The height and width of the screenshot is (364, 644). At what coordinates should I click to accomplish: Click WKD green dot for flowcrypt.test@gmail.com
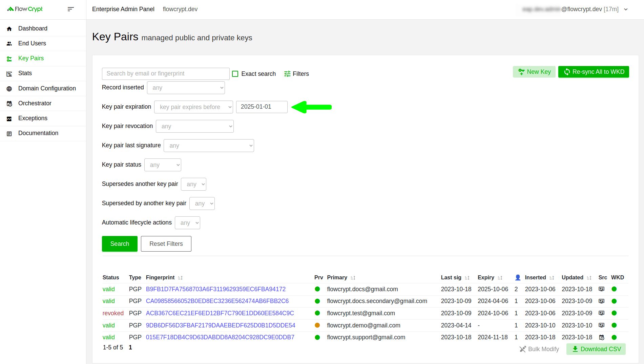[614, 313]
